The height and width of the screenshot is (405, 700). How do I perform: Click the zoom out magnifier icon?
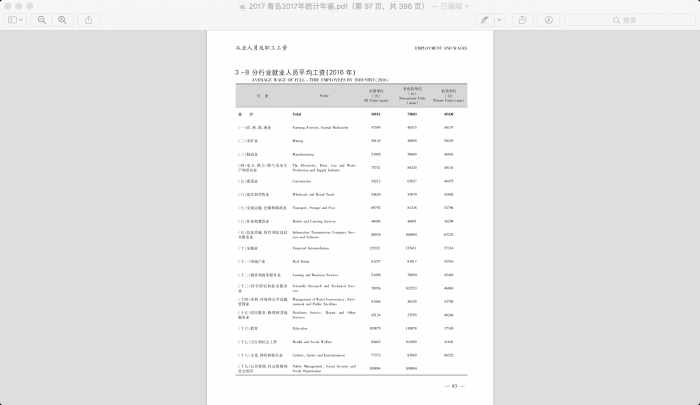pyautogui.click(x=42, y=20)
